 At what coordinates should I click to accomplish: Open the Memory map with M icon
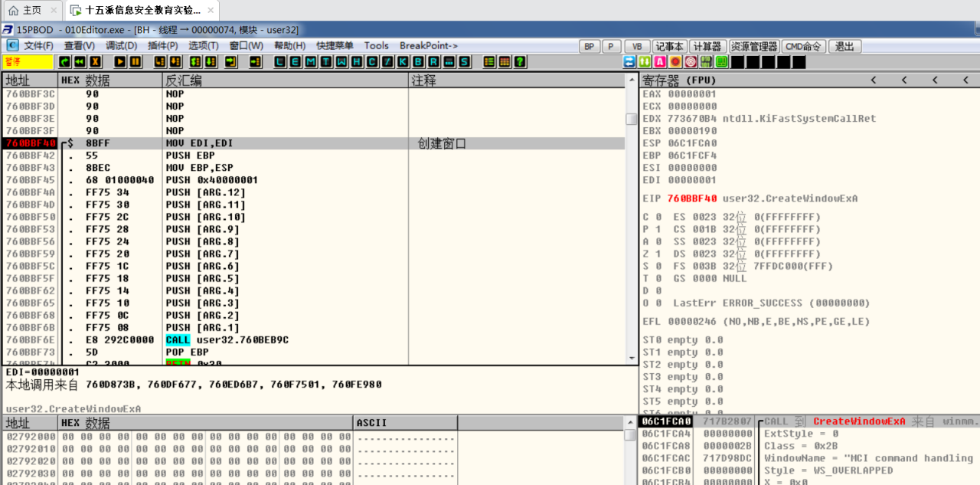pyautogui.click(x=312, y=61)
